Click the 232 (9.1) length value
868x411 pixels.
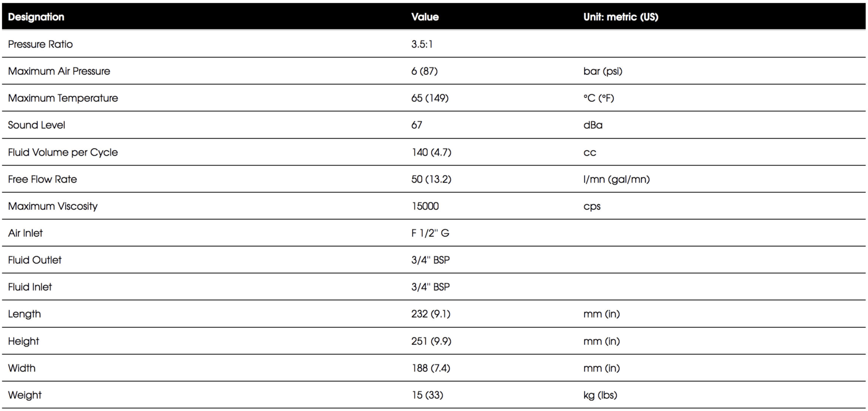[431, 314]
